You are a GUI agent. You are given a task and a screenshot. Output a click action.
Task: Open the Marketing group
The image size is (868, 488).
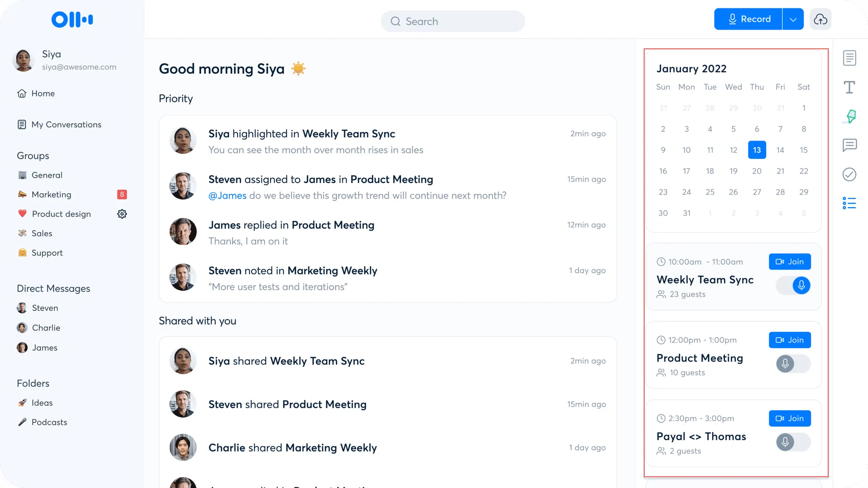point(51,194)
